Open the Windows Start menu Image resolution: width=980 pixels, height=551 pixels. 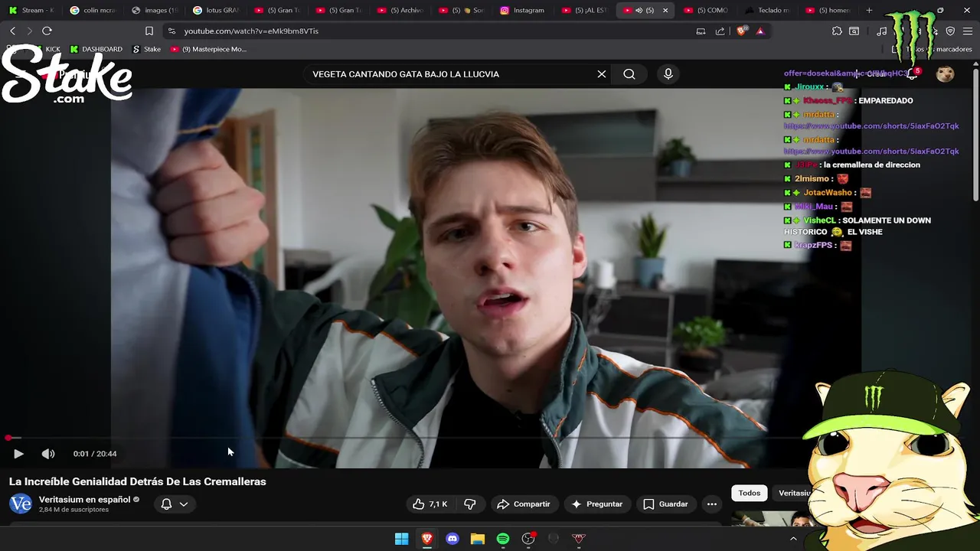coord(401,539)
